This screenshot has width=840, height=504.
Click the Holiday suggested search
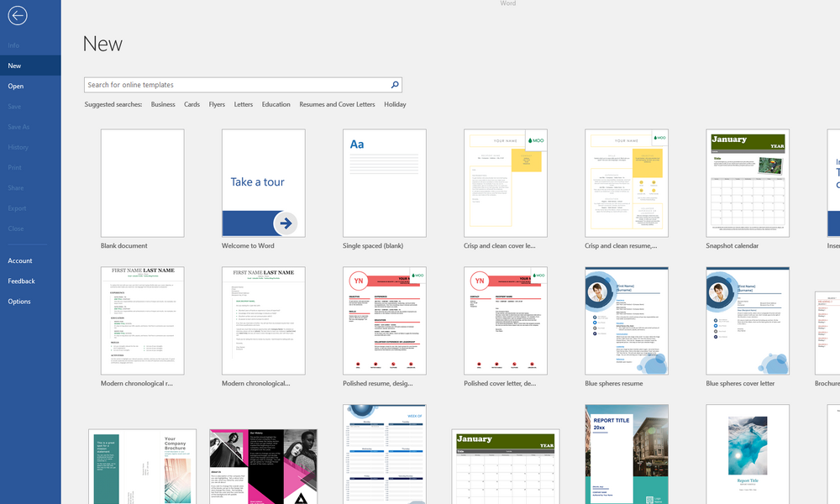pos(395,104)
